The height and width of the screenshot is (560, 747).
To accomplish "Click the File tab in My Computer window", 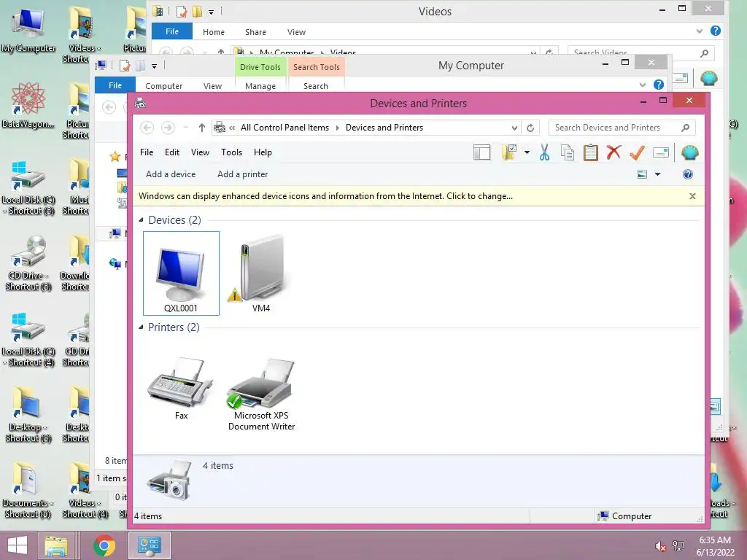I will click(x=115, y=85).
